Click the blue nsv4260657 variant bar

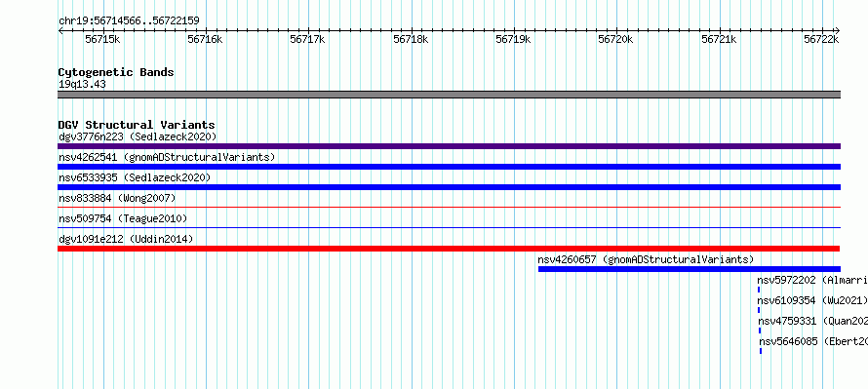[x=690, y=269]
